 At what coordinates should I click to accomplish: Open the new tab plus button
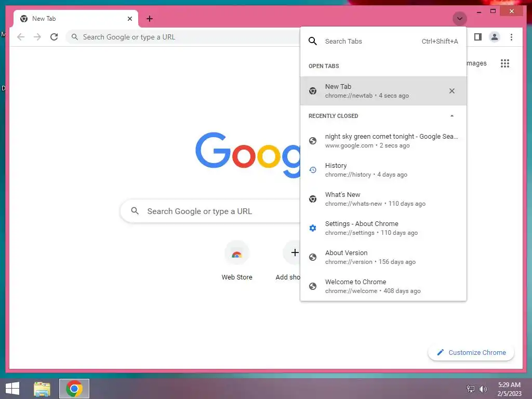pos(150,19)
